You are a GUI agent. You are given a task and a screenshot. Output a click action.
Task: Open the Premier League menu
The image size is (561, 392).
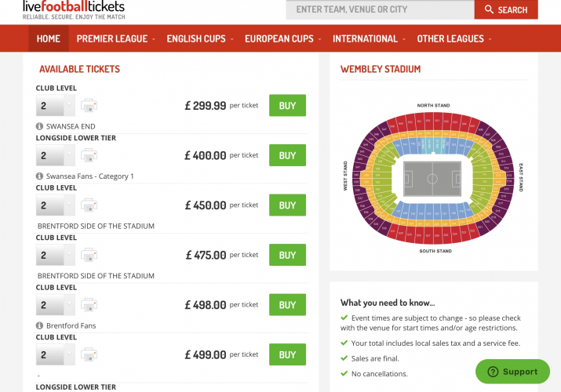tap(115, 38)
